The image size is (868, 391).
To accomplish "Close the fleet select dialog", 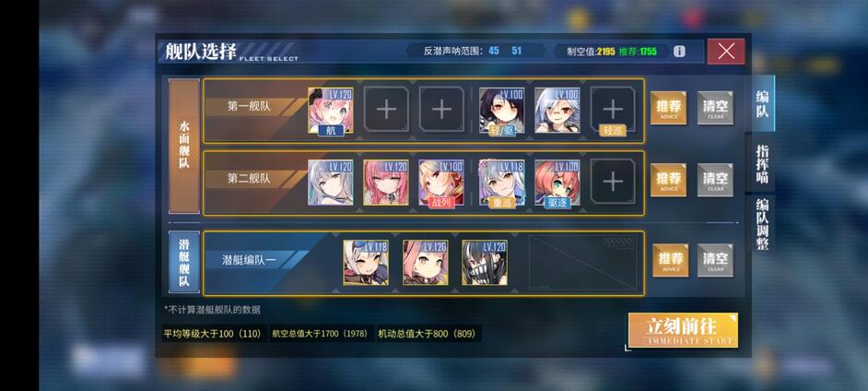I will click(726, 52).
